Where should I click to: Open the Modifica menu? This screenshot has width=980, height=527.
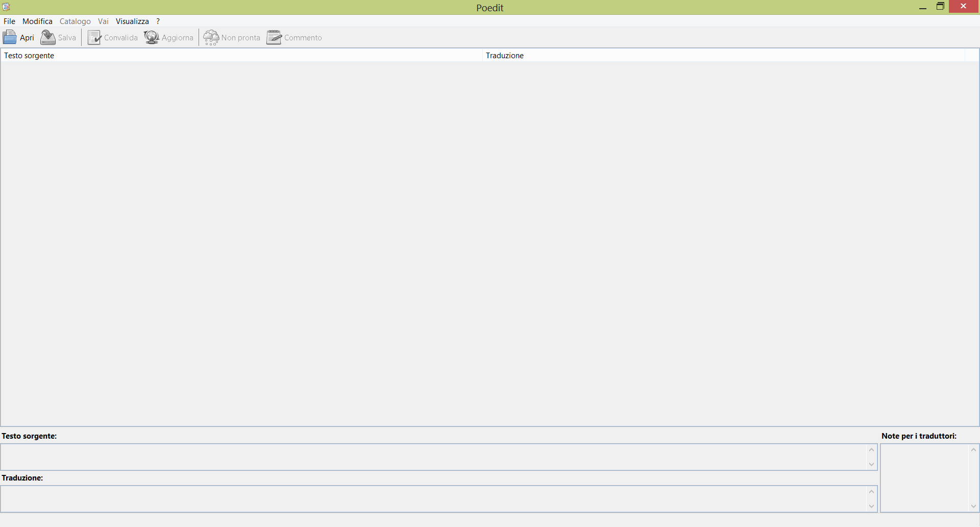point(37,21)
